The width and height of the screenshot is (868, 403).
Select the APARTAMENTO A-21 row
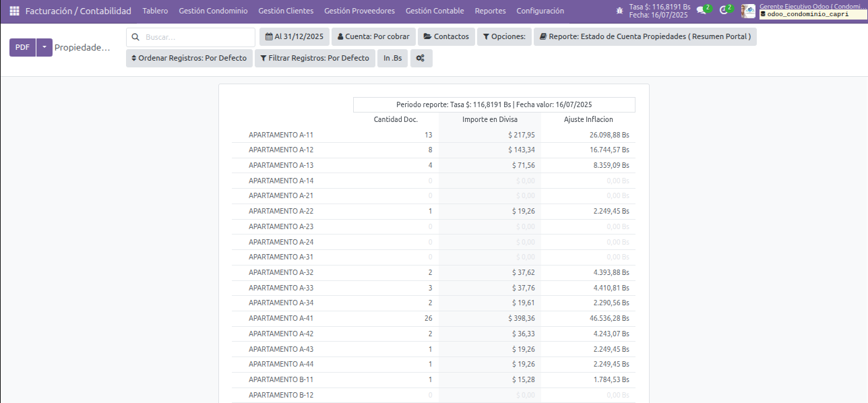click(x=433, y=195)
